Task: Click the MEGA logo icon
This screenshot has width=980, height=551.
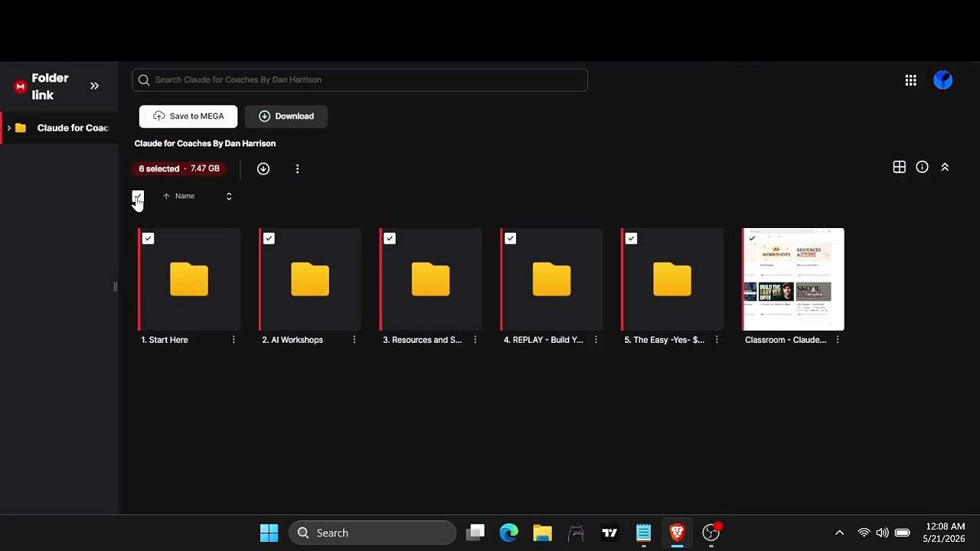Action: (x=21, y=86)
